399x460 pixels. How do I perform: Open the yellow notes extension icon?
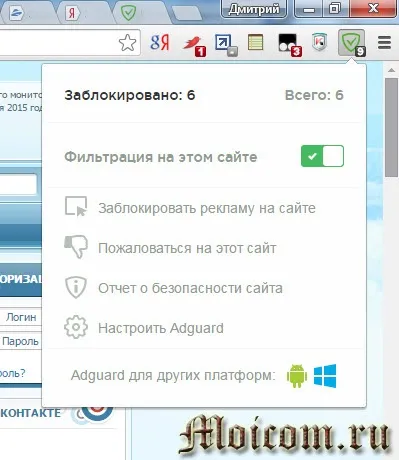[256, 43]
